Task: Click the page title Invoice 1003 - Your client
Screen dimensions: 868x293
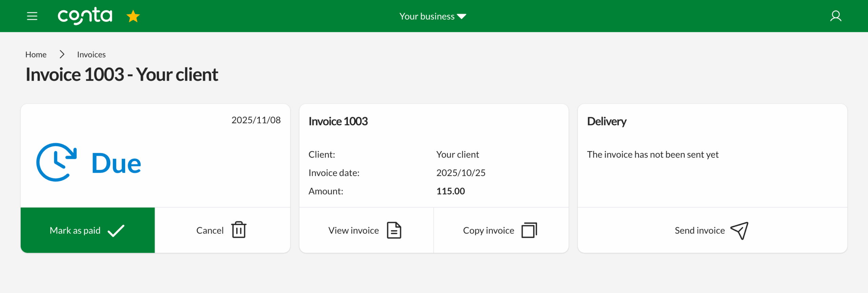Action: coord(122,75)
